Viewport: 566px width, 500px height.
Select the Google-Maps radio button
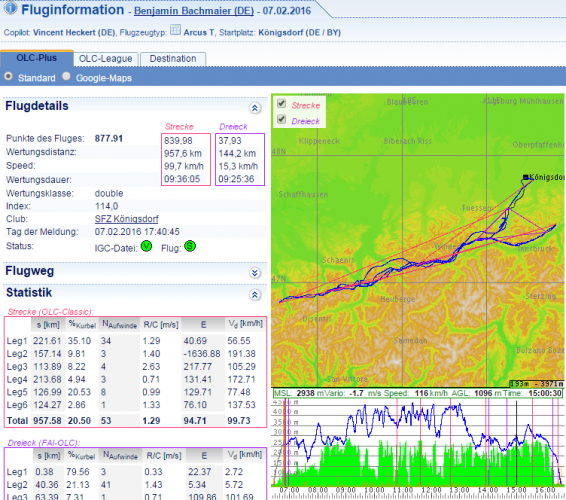66,76
